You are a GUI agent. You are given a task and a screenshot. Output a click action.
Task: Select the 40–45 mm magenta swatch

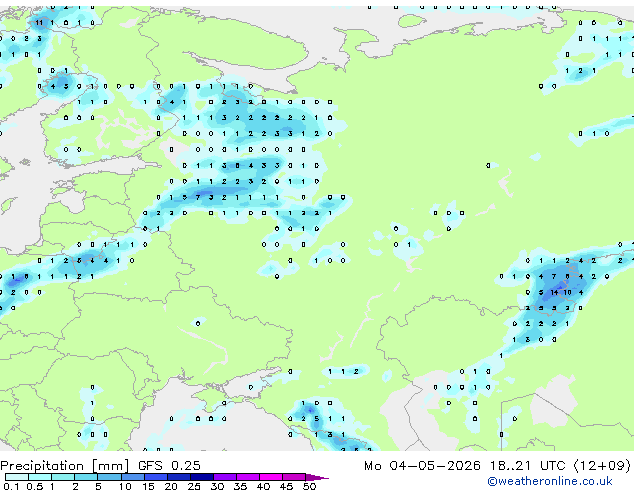click(x=271, y=477)
